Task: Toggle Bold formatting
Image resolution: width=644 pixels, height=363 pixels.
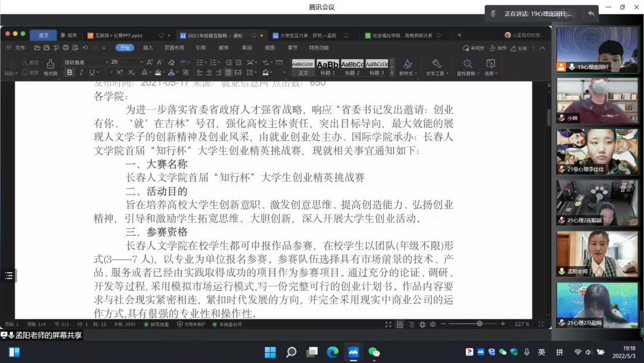Action: tap(70, 72)
